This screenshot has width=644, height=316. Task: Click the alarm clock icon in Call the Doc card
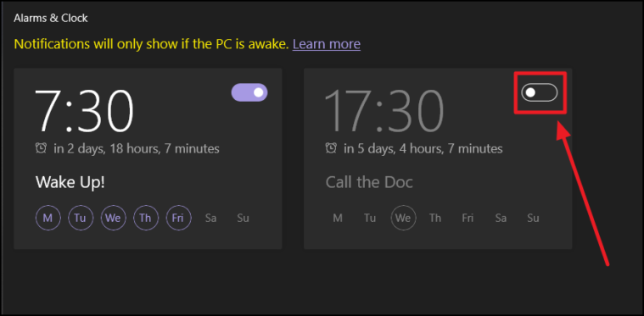point(331,148)
